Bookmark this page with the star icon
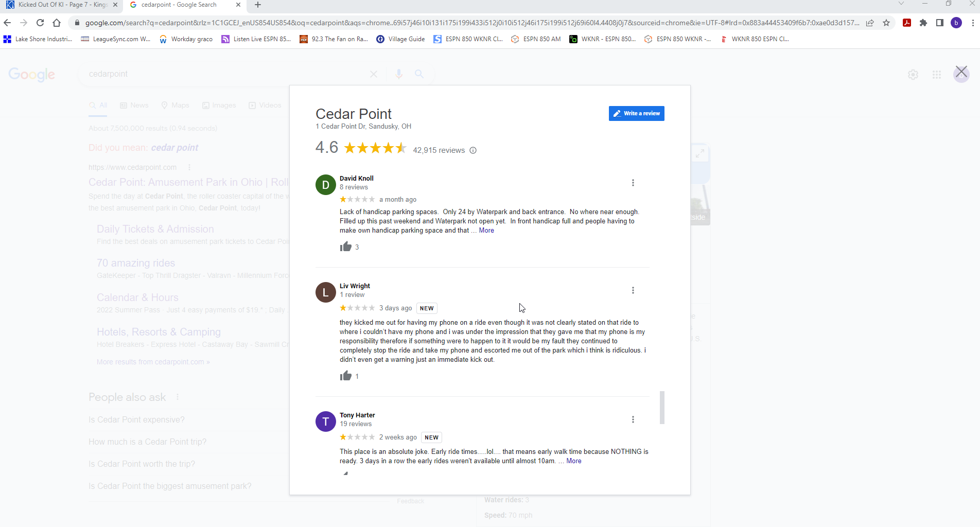 point(886,23)
